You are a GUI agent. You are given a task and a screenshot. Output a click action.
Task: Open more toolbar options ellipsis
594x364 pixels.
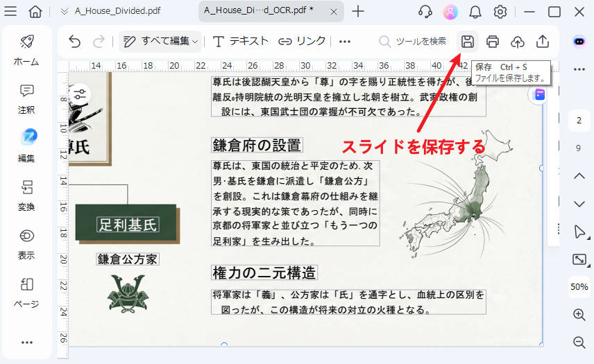pyautogui.click(x=344, y=41)
